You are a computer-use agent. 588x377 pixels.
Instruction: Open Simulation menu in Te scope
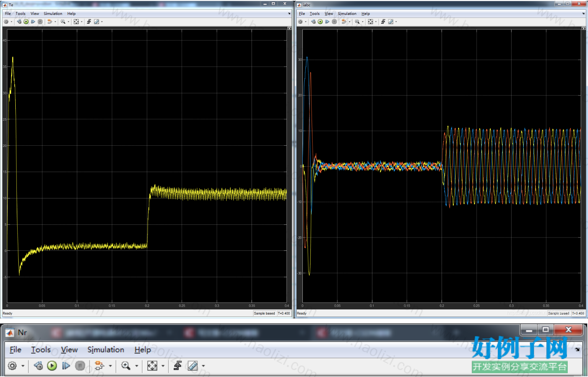point(53,13)
